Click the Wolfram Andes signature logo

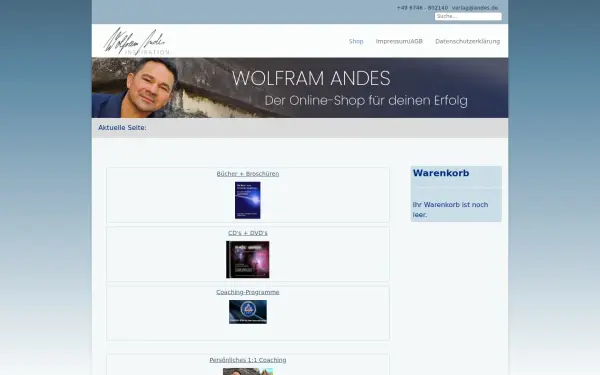click(x=137, y=41)
